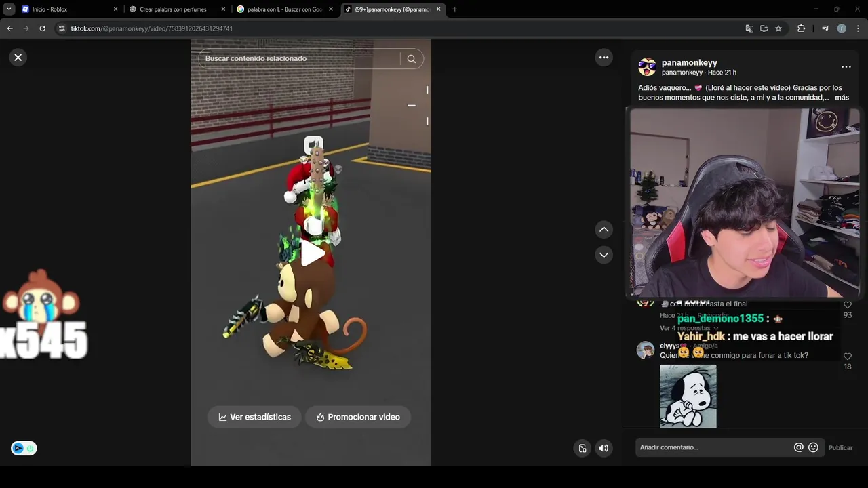Viewport: 868px width, 488px height.
Task: Open Chrome three-dot menu
Action: point(858,28)
